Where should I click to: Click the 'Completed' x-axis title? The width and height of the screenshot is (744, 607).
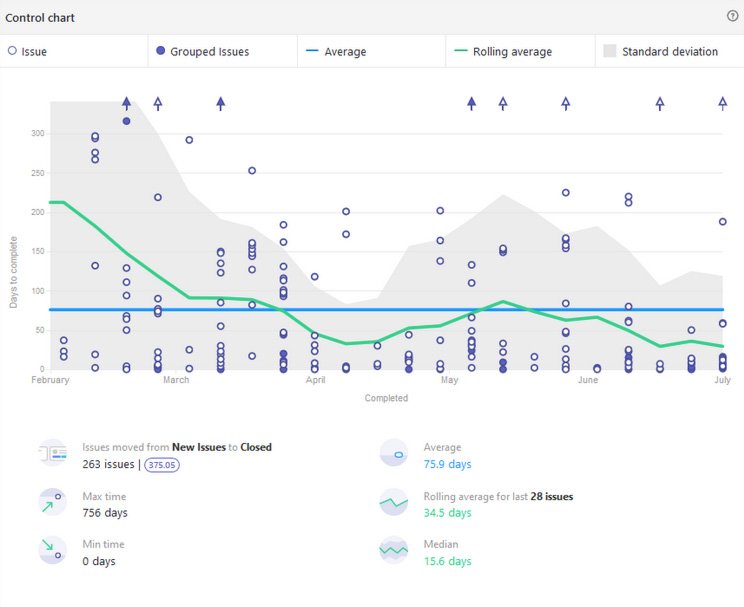click(x=386, y=398)
